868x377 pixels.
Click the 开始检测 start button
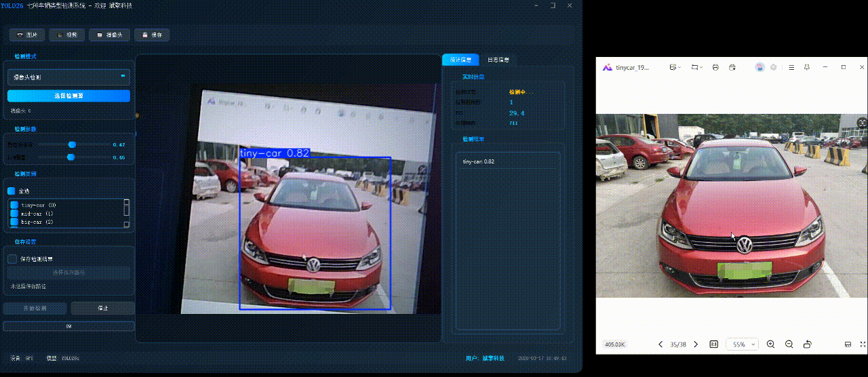pyautogui.click(x=35, y=308)
